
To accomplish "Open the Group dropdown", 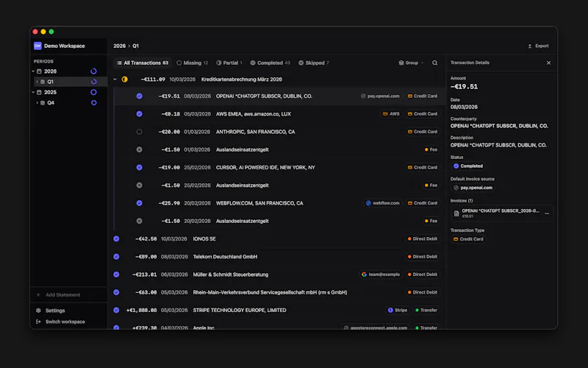I will (x=412, y=63).
